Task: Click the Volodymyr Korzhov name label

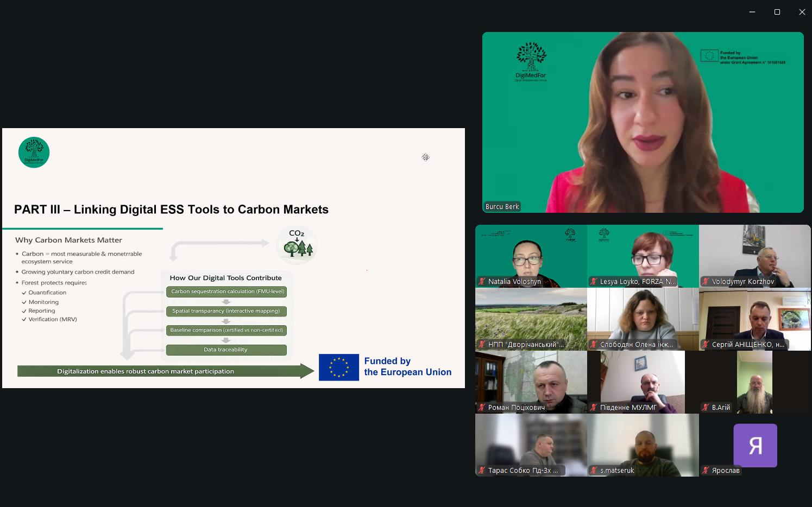Action: tap(742, 281)
